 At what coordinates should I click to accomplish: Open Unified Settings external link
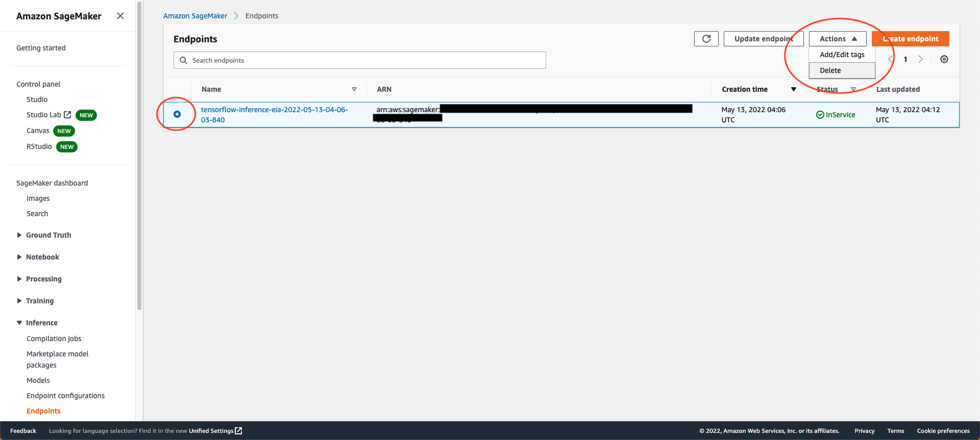tap(215, 431)
